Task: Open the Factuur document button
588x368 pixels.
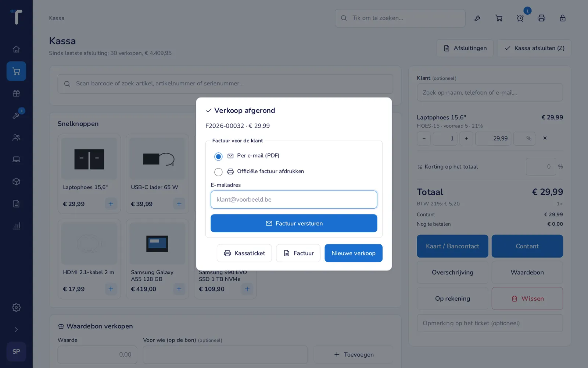Action: (298, 253)
